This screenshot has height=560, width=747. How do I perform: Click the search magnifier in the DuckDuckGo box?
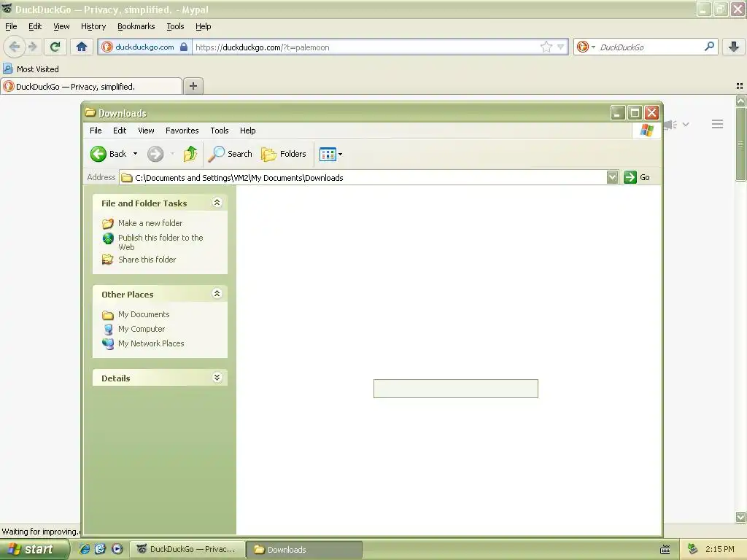point(709,47)
